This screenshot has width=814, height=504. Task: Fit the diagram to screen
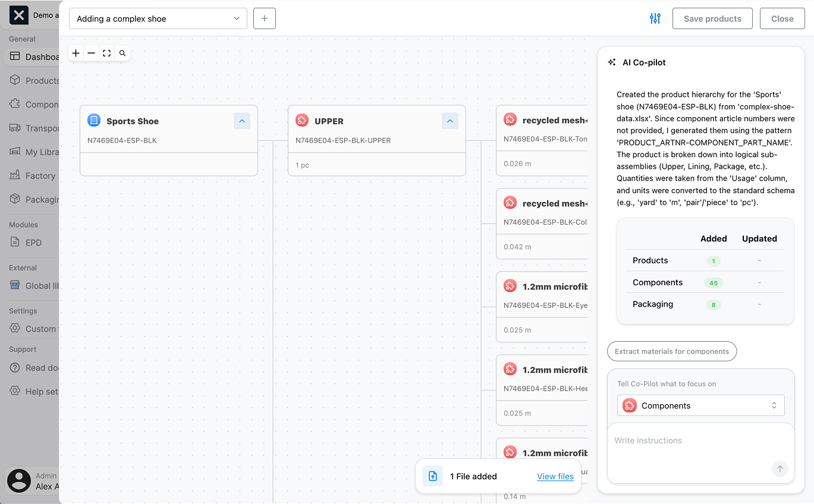click(106, 53)
